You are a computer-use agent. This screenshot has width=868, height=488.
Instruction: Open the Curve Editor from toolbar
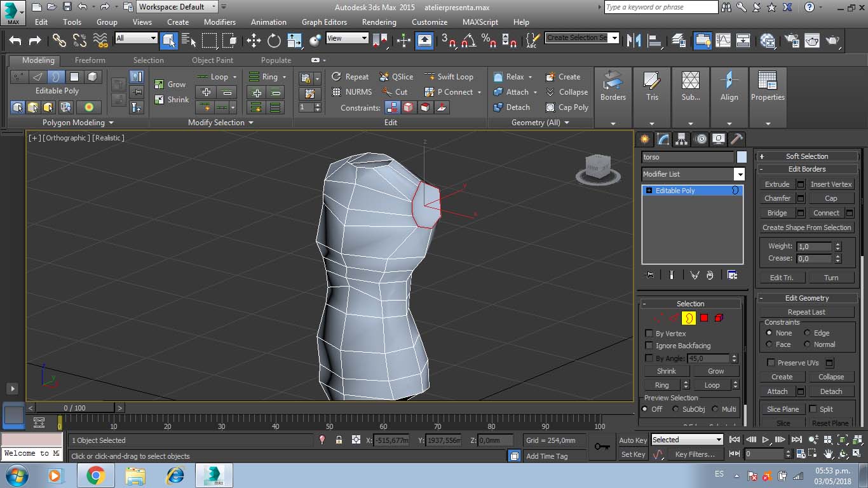pos(723,41)
